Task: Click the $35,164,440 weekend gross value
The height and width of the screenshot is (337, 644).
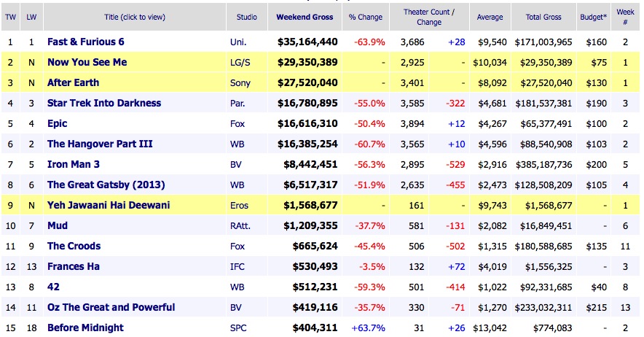Action: 307,42
